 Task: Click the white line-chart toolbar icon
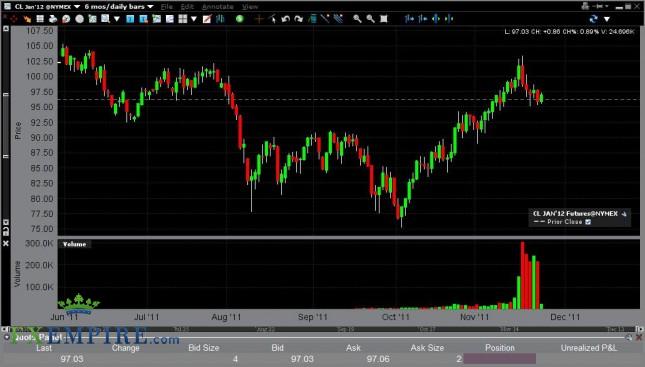169,19
